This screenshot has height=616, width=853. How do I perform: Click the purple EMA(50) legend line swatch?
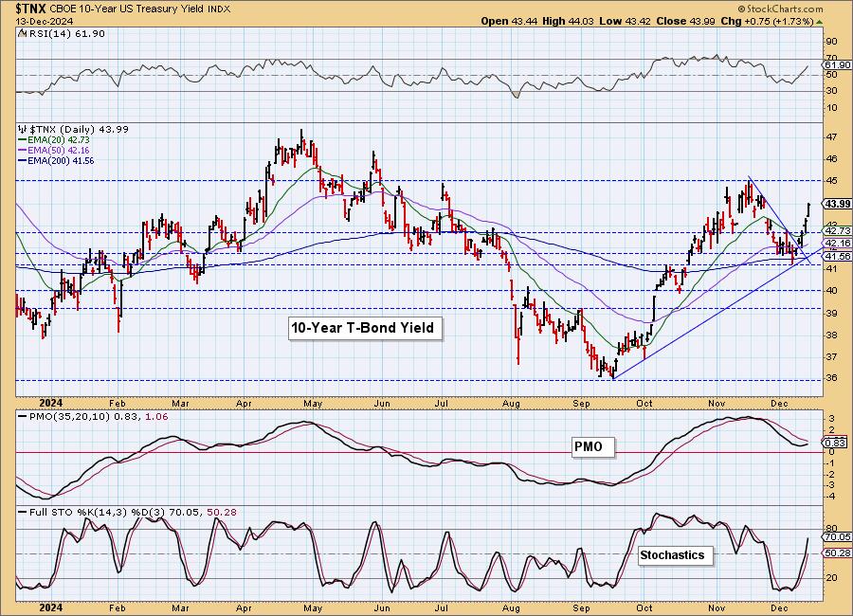pyautogui.click(x=23, y=151)
